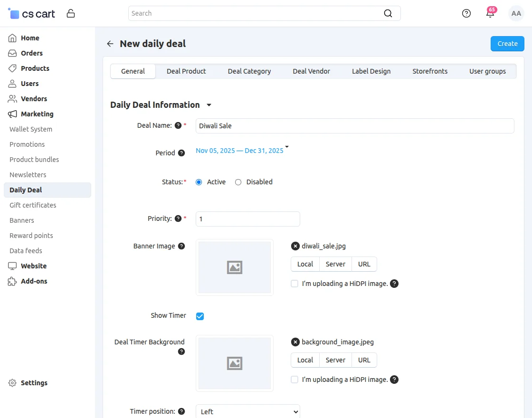Remove the background_image.jpeg file
This screenshot has height=418, width=532.
(295, 342)
